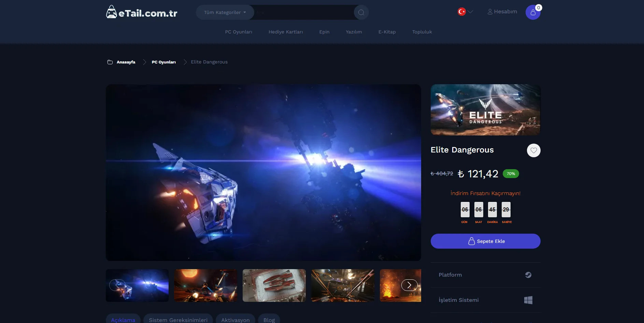Click the GÜN countdown box
The image size is (644, 323).
[x=465, y=210]
